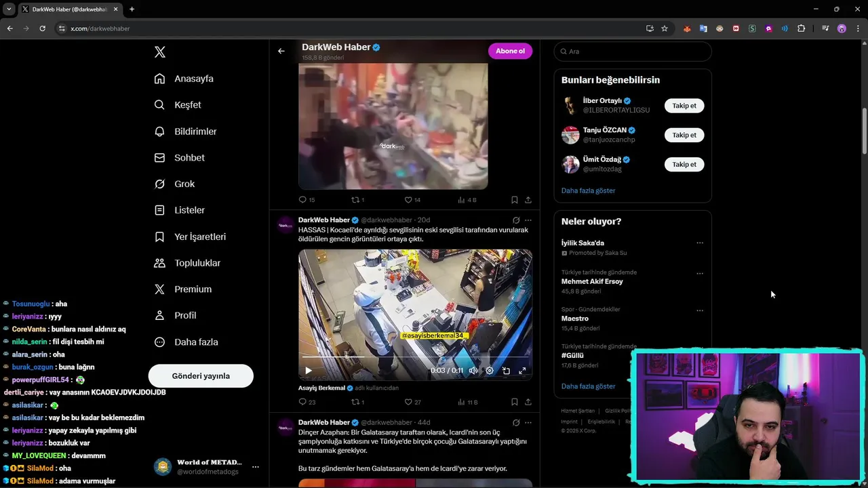868x488 pixels.
Task: Open the X logo home link
Action: (160, 52)
